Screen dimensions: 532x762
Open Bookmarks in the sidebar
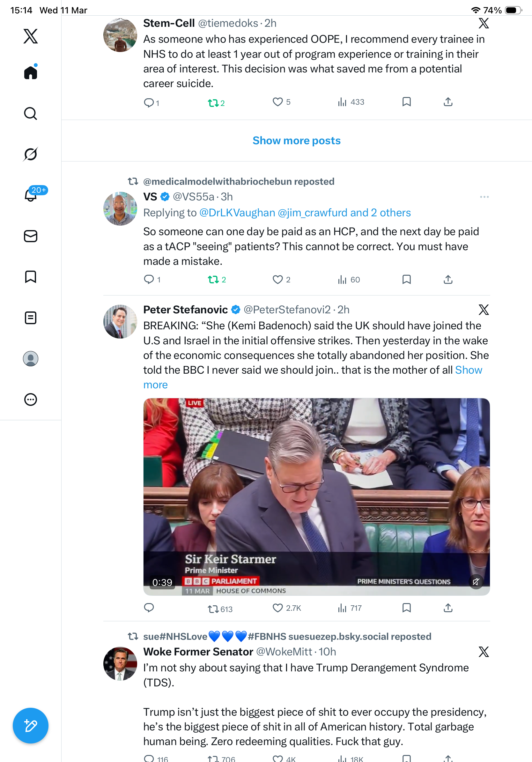pos(31,277)
